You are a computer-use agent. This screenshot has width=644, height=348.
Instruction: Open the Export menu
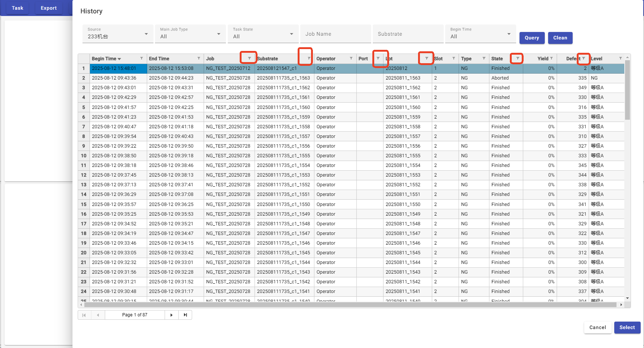click(x=49, y=8)
